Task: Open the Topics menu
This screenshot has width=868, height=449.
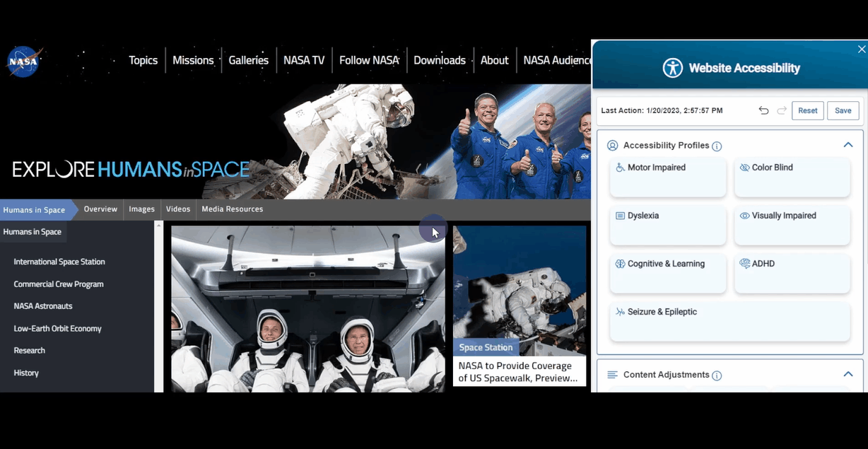Action: 143,60
